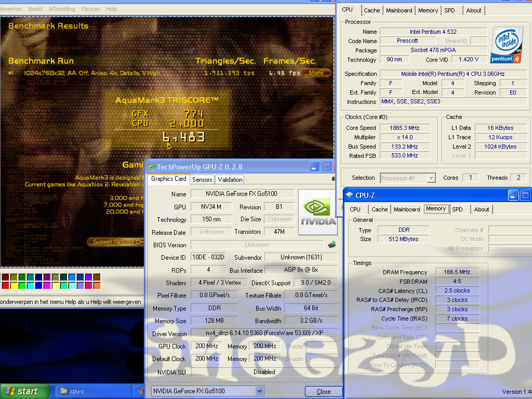Image resolution: width=532 pixels, height=399 pixels.
Task: Switch to the CPU tab in the CPU-Z Memory window
Action: point(355,209)
